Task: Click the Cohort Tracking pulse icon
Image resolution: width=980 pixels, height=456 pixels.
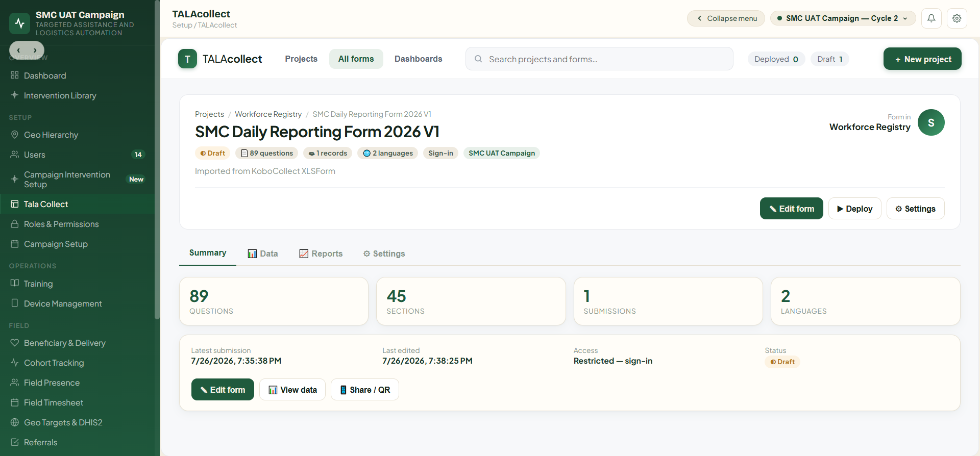Action: [14, 363]
